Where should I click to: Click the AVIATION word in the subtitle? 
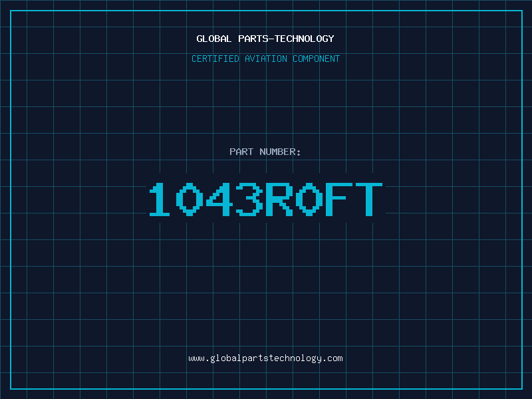point(265,59)
